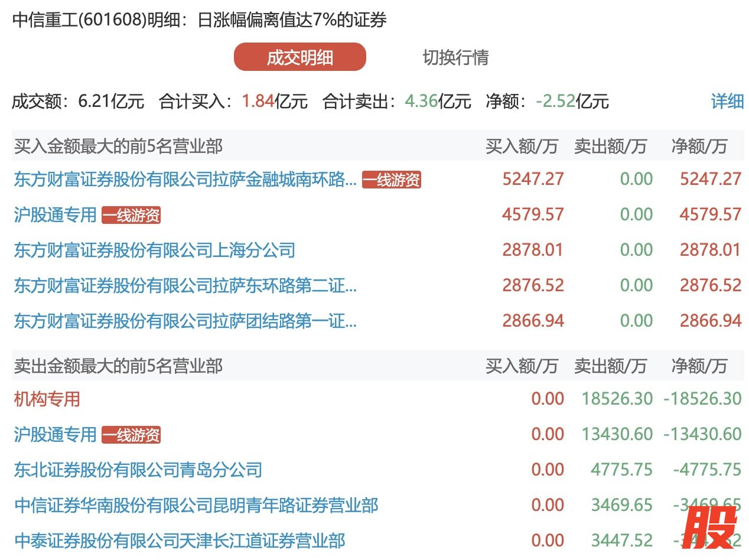Open 沪股通专用 in the sell list
Image resolution: width=749 pixels, height=560 pixels.
coord(55,435)
